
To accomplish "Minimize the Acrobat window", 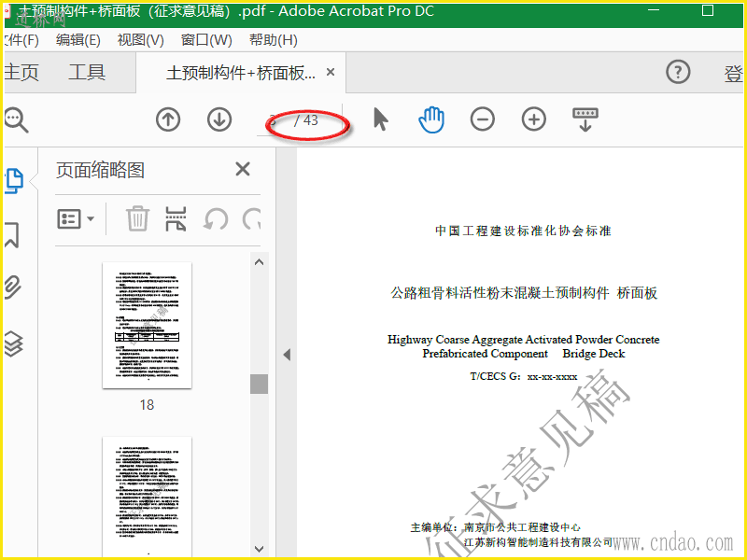I will tap(654, 10).
